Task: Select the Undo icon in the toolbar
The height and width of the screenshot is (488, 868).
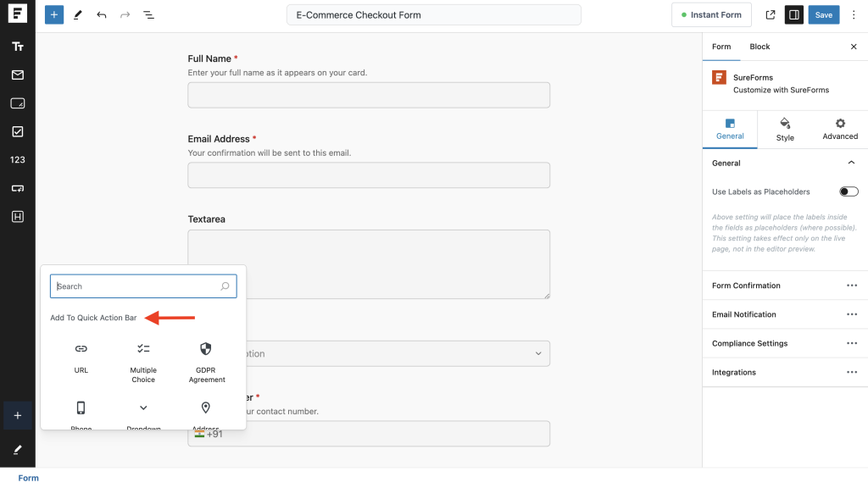Action: tap(102, 14)
